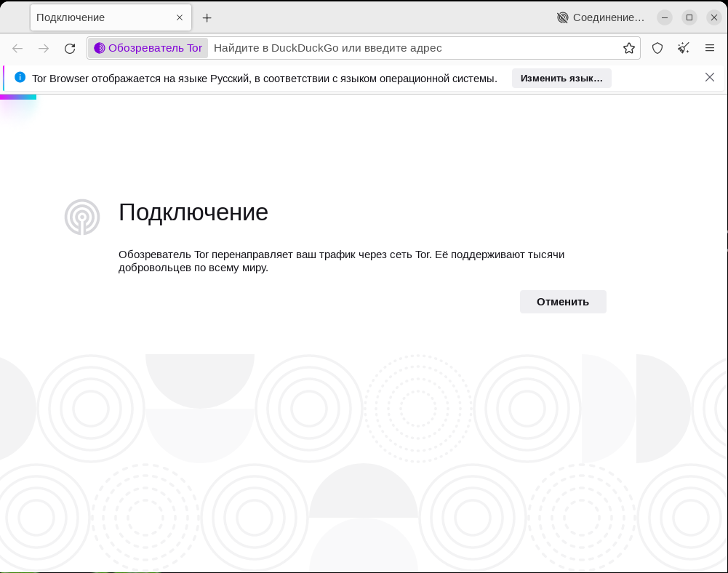Screen dimensions: 728x573
Task: Select the Подключение tab
Action: [111, 17]
